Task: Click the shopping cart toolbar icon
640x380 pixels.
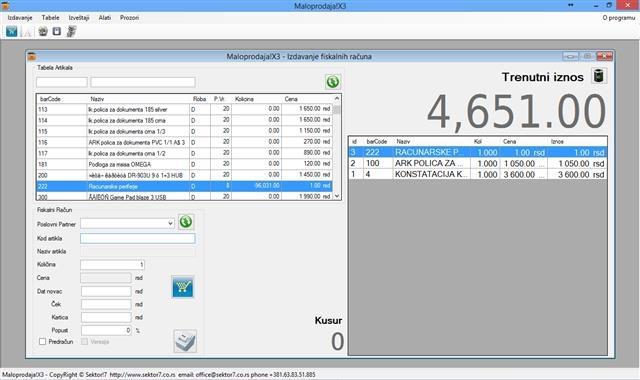Action: 11,31
